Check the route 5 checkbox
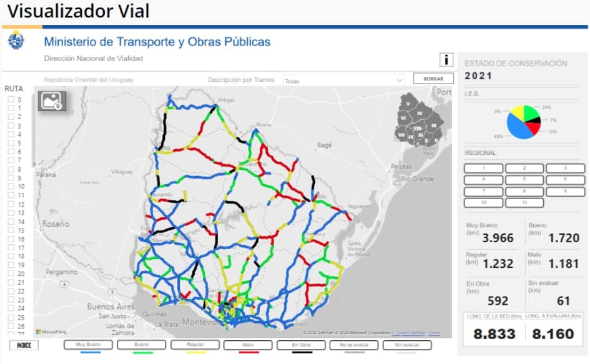 tap(11, 143)
